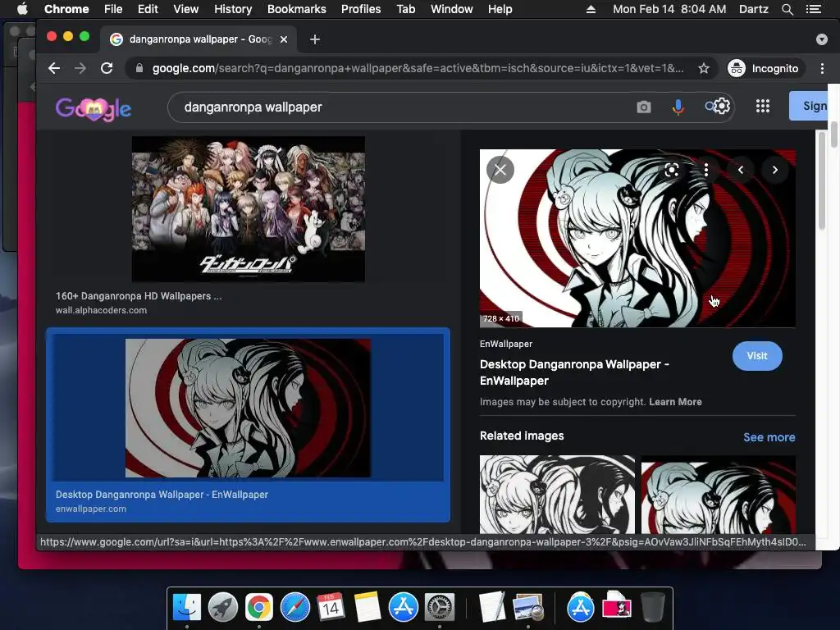Open the second red related image
The image size is (840, 630).
(x=719, y=495)
